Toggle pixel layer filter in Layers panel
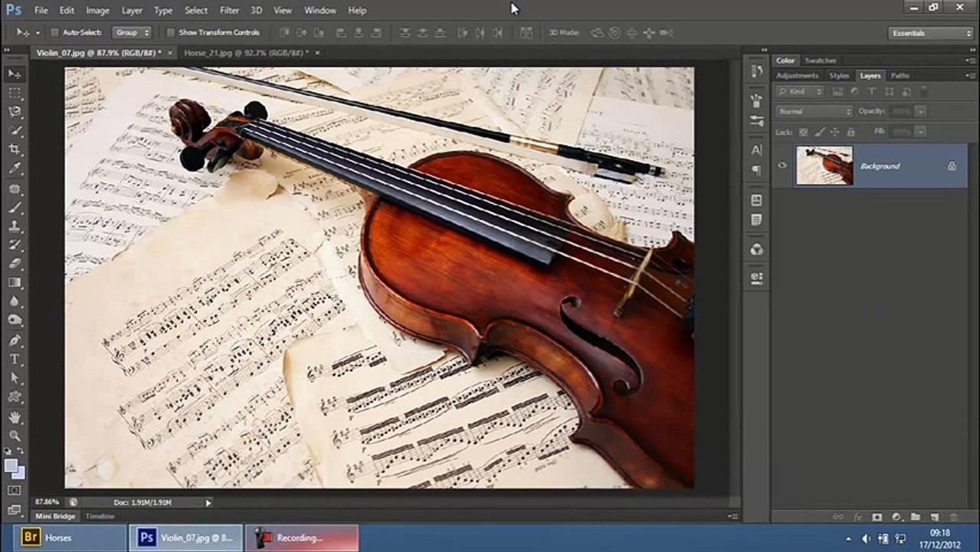The height and width of the screenshot is (552, 980). (x=837, y=91)
